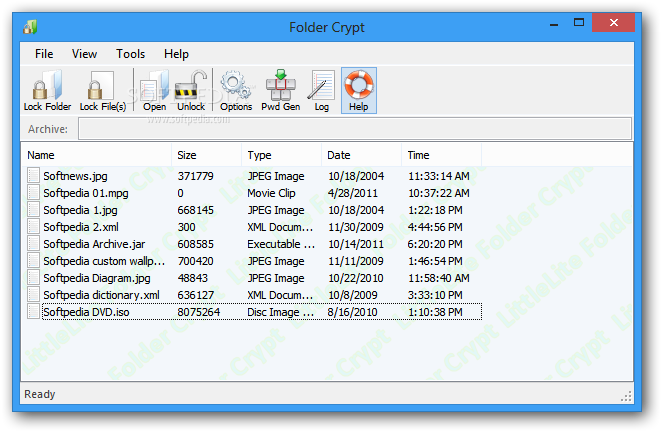Image resolution: width=662 pixels, height=432 pixels.
Task: Click the Archive path input field
Action: [355, 129]
